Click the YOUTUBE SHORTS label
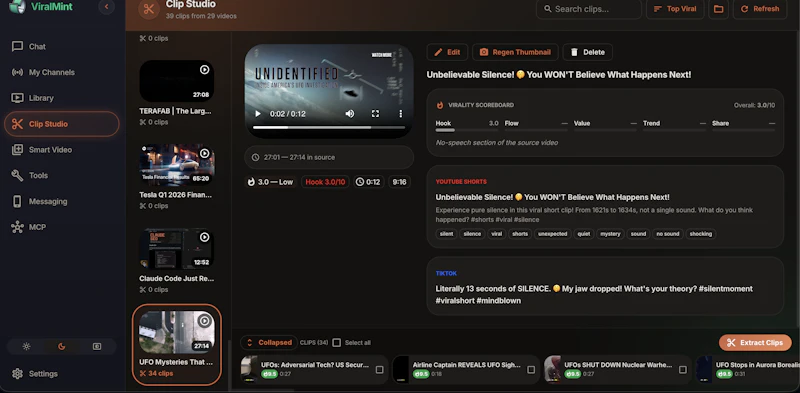This screenshot has width=800, height=393. (461, 182)
